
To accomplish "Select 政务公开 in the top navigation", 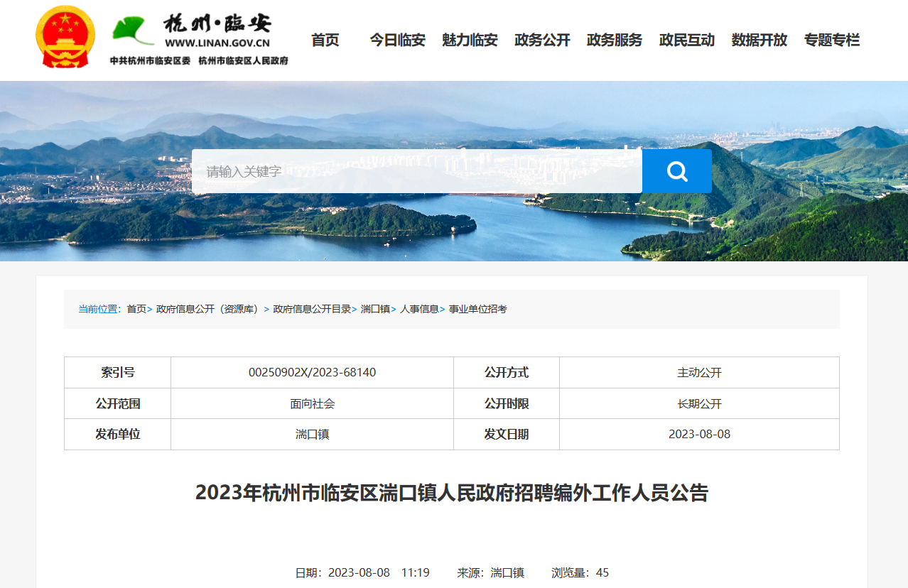I will coord(542,40).
